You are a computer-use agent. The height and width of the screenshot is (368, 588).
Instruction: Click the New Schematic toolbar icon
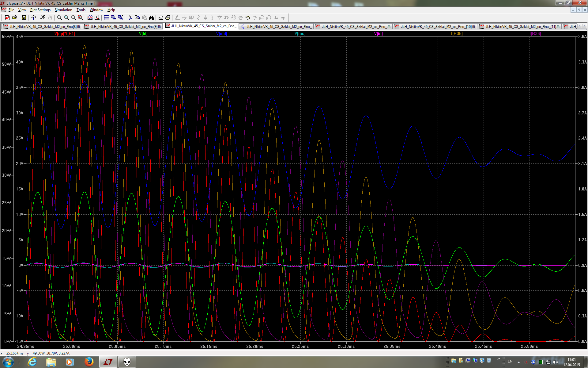coord(7,18)
